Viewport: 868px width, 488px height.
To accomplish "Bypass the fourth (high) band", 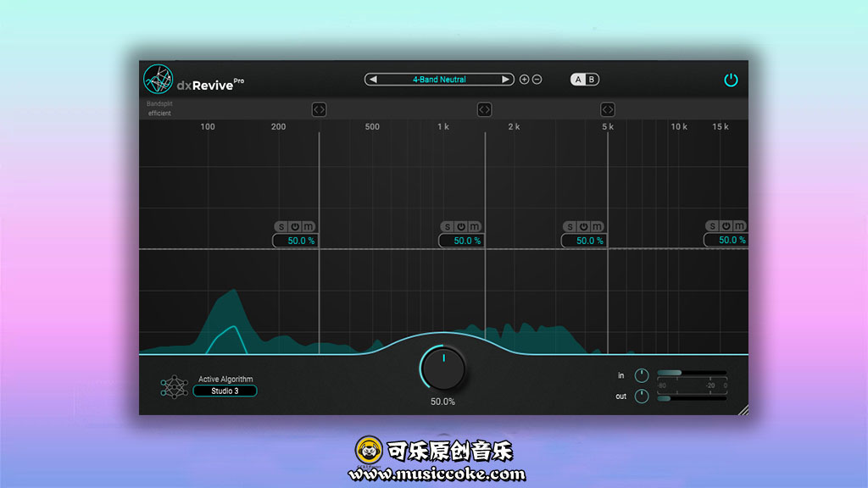I will [x=726, y=225].
